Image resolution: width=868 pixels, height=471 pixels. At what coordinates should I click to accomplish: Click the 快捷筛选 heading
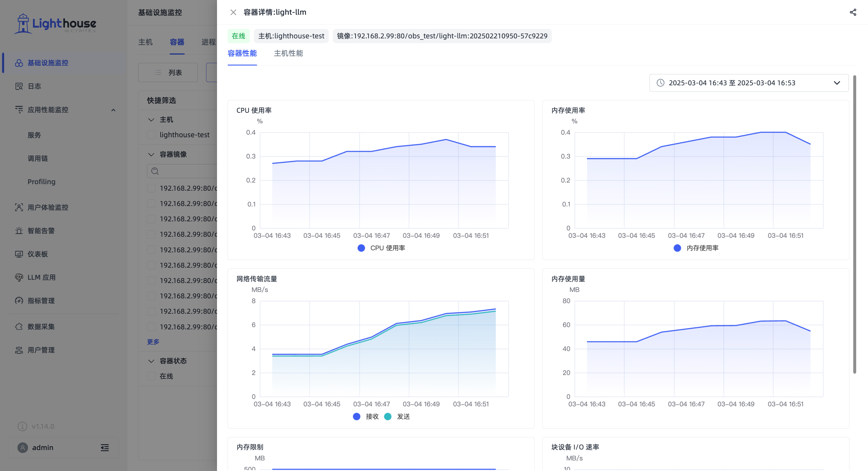point(161,100)
